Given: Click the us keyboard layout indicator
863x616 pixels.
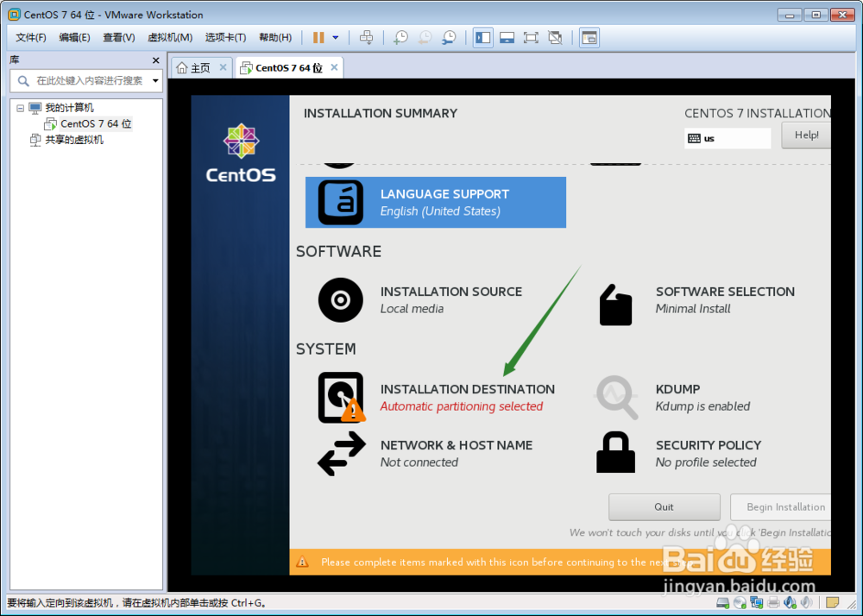Looking at the screenshot, I should (728, 139).
